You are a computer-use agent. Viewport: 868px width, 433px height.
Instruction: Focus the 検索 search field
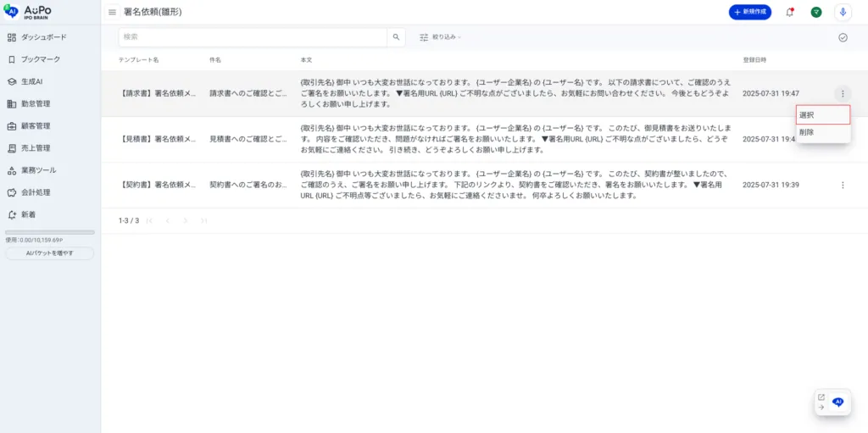coord(253,37)
